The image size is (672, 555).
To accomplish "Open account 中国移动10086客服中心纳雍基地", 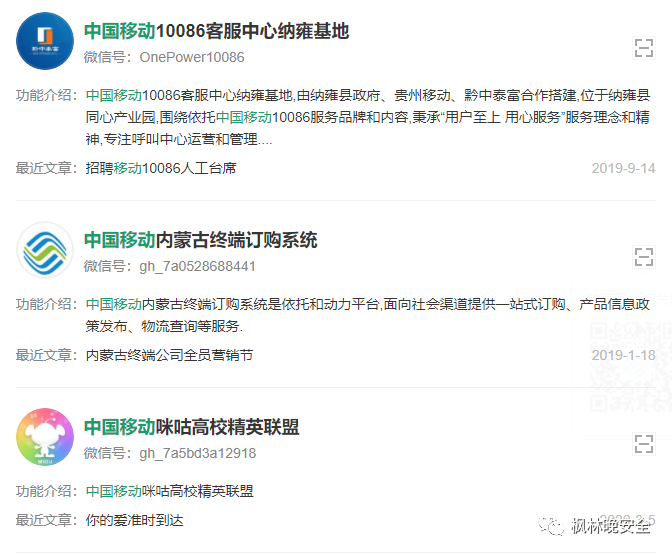I will pos(216,31).
